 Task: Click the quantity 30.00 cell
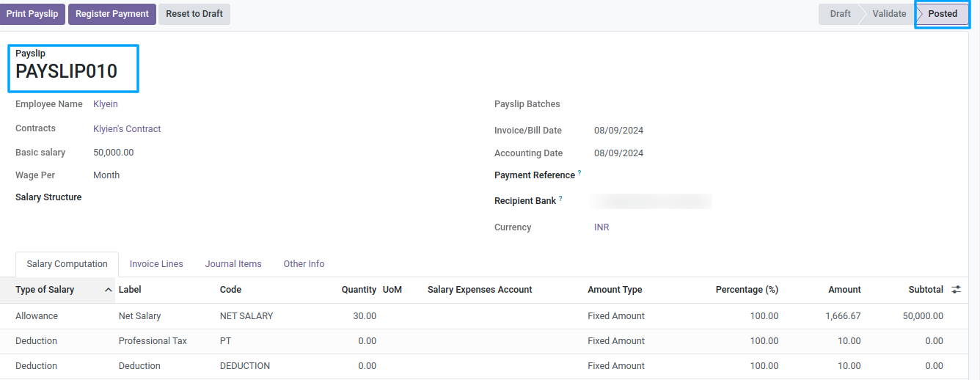tap(365, 316)
